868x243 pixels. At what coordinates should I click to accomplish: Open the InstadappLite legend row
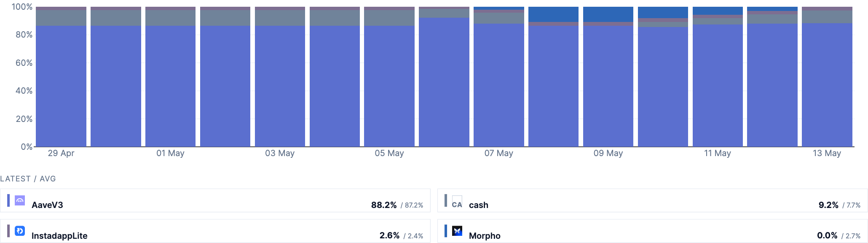(215, 231)
